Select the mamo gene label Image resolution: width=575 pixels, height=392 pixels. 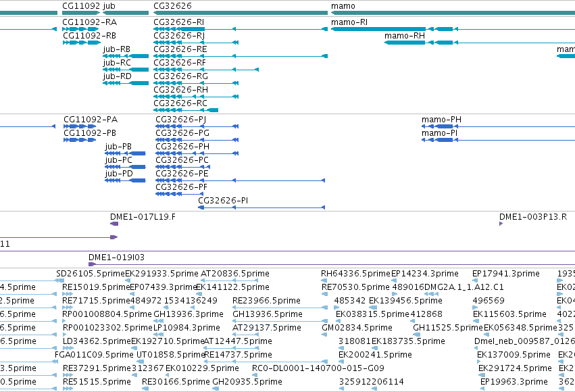(343, 6)
